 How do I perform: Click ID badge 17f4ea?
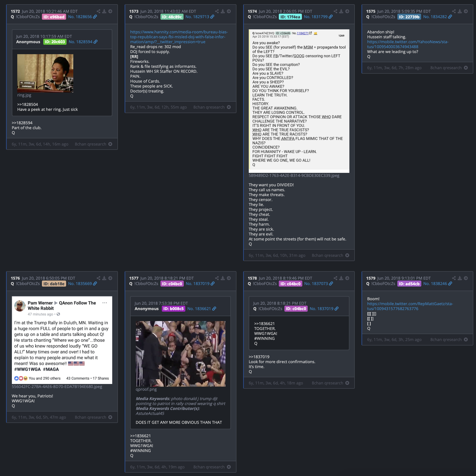[x=290, y=17]
